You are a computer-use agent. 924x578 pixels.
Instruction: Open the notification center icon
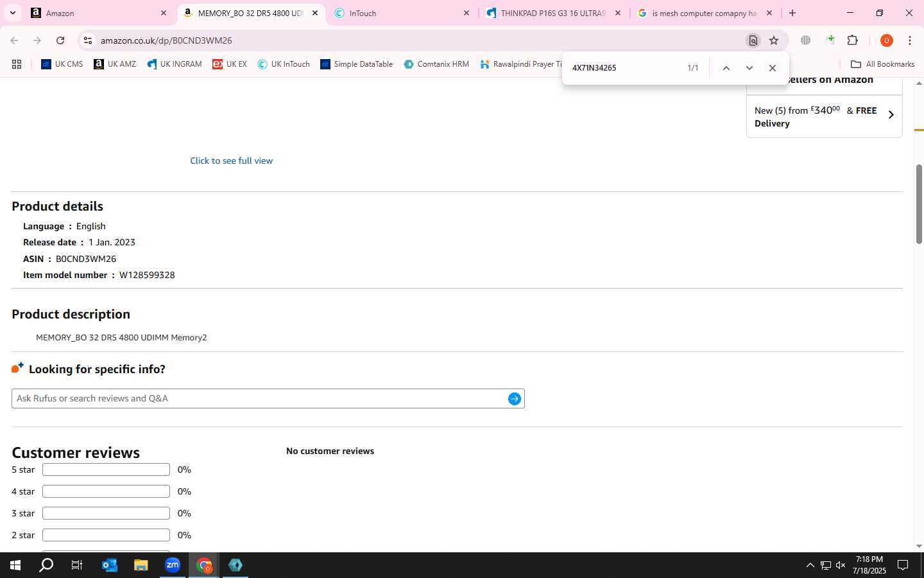coord(902,565)
